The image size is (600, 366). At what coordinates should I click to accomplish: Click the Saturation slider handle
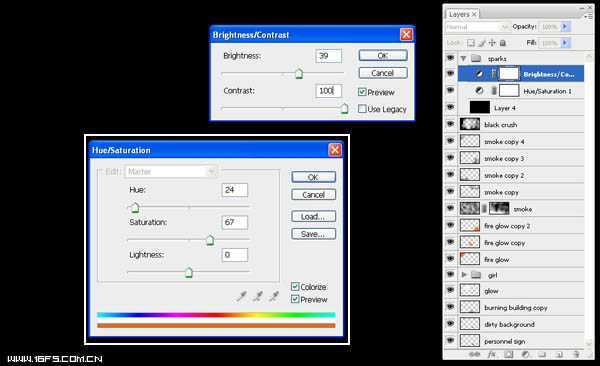[210, 240]
